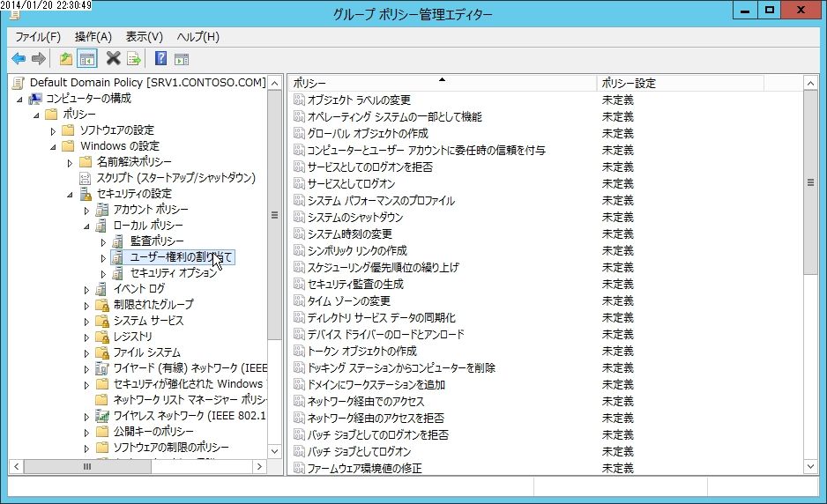Select the デバイス ドライバーのロードとアンロード policy

385,334
